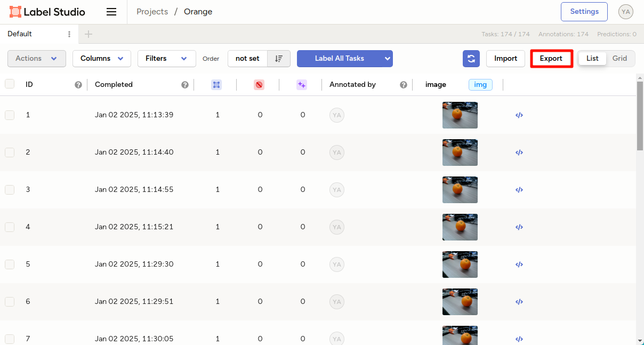Click help icon beside Completed column
The image size is (644, 345).
pos(185,85)
